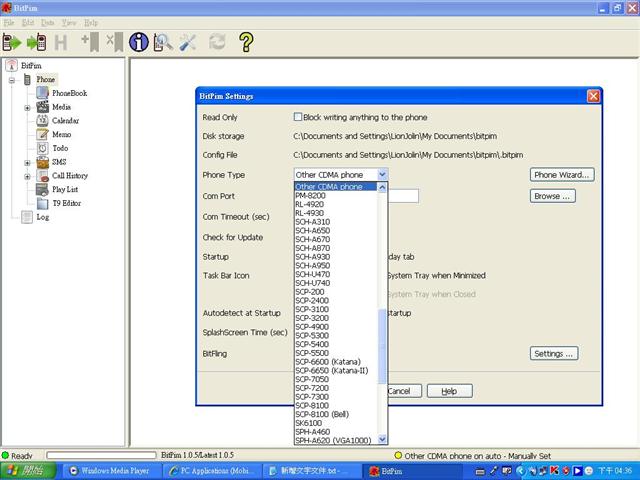Expand the SMS tree node
The height and width of the screenshot is (480, 640).
point(28,162)
